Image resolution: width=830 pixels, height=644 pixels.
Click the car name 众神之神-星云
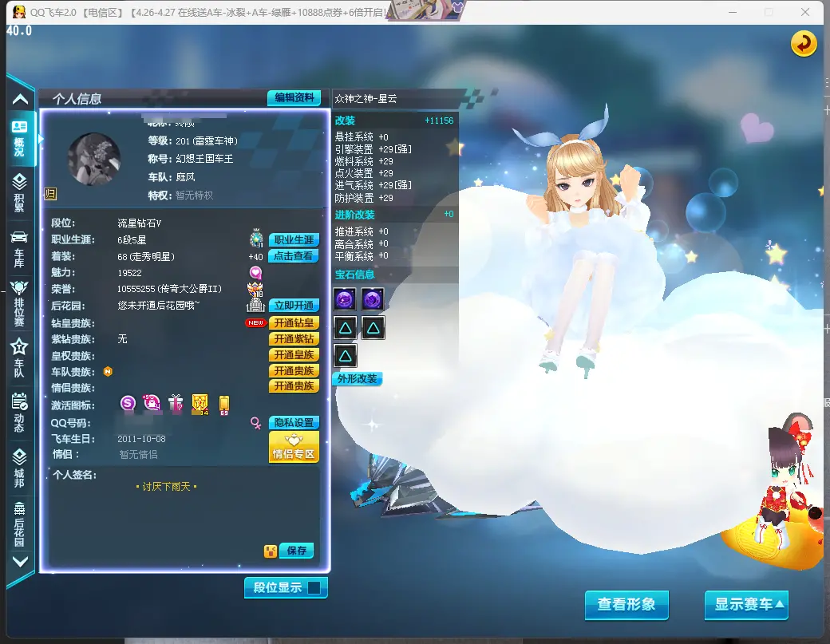point(366,98)
